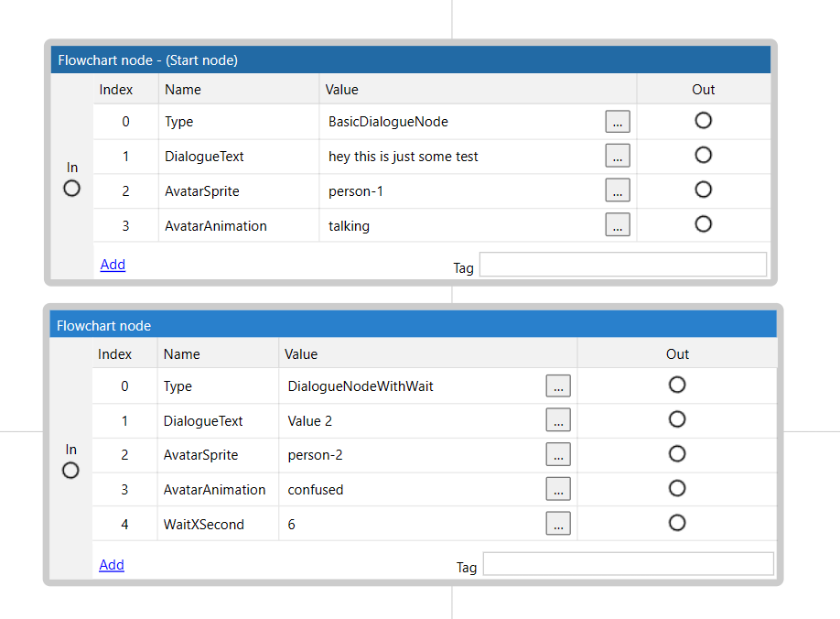Viewport: 840px width, 619px height.
Task: Click the In connector of the Start node
Action: (72, 189)
